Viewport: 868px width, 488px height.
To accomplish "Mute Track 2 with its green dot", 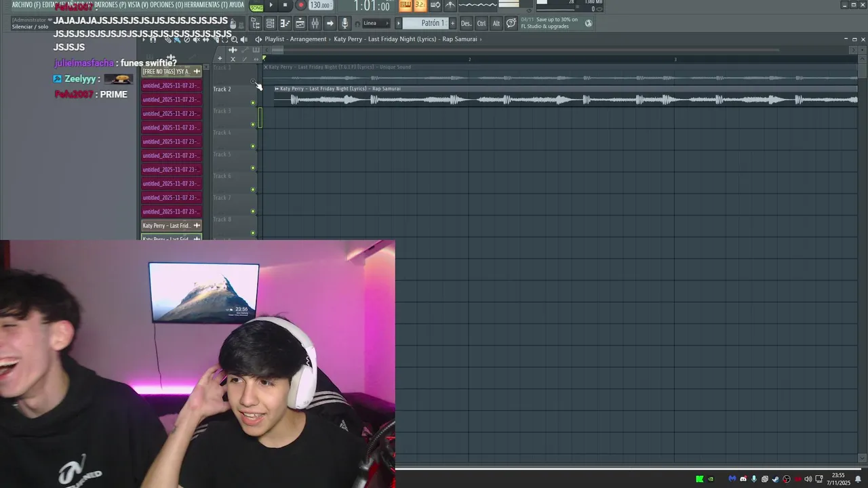I will tap(253, 103).
